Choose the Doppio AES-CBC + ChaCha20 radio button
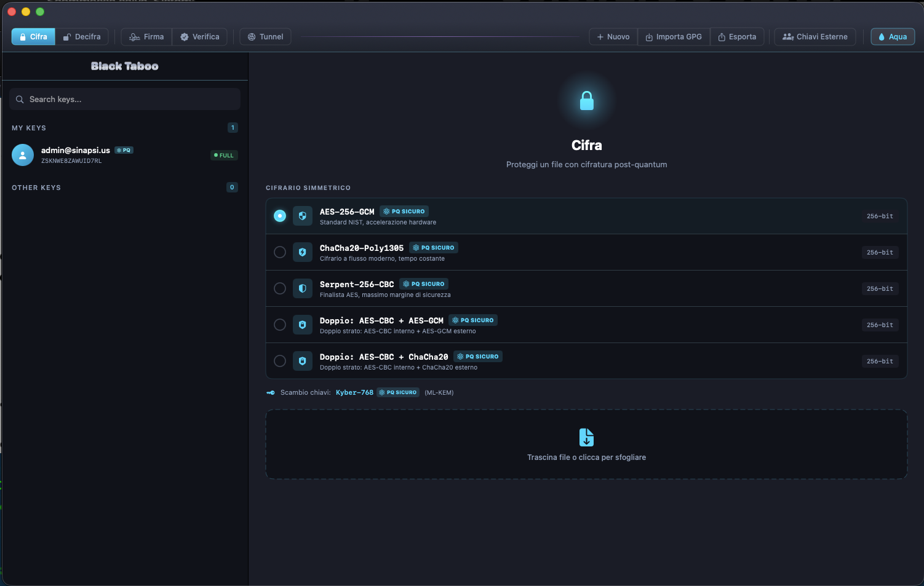The image size is (924, 586). 280,361
